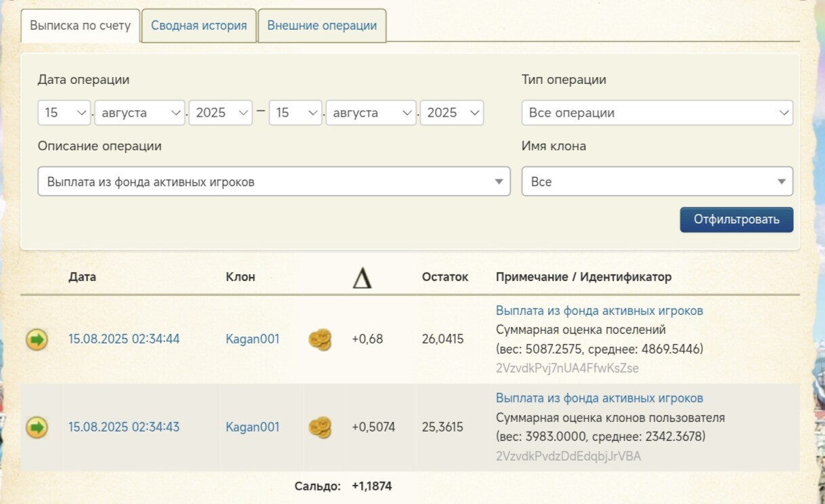Switch to 'Сводная история' tab

tap(198, 26)
